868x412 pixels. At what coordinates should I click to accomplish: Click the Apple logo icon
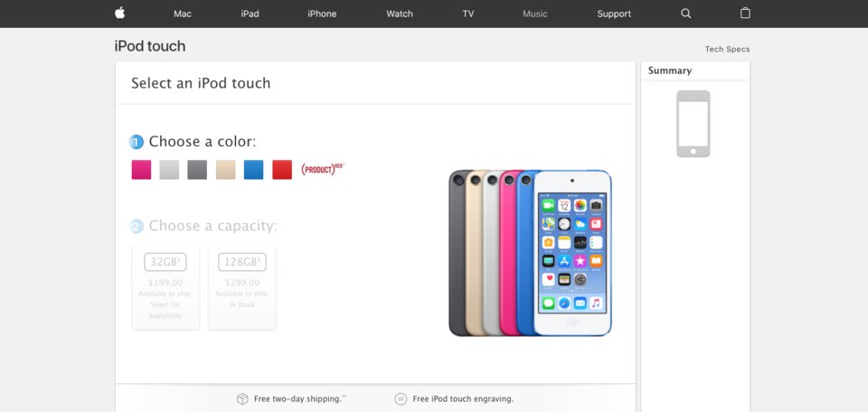(119, 14)
